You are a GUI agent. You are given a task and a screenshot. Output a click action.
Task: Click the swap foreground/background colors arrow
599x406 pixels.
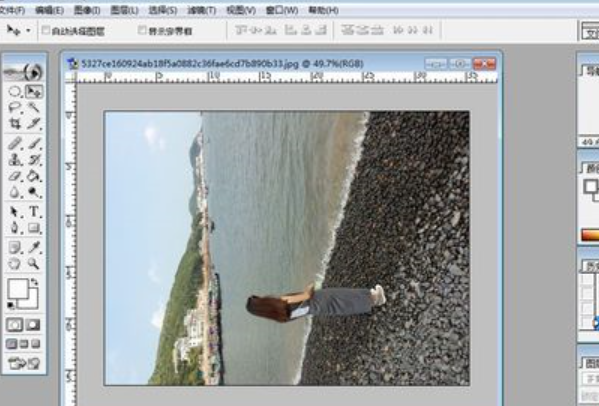(x=34, y=282)
